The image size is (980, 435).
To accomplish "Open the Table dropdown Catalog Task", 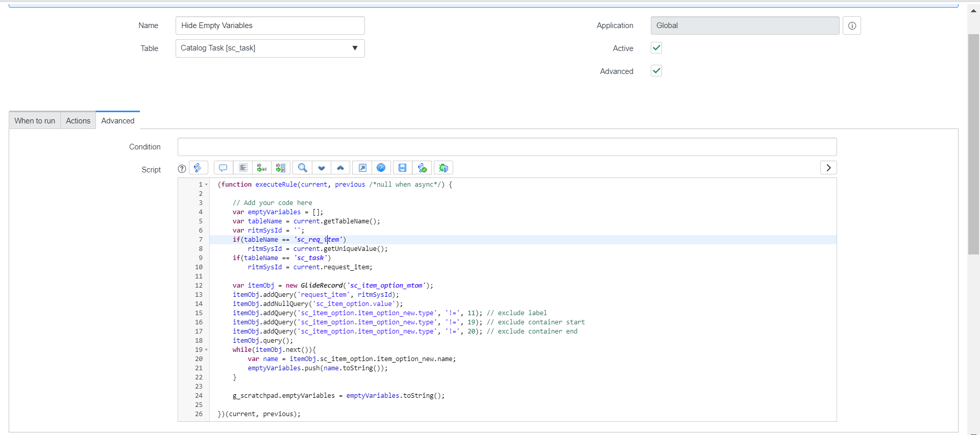I will [270, 48].
